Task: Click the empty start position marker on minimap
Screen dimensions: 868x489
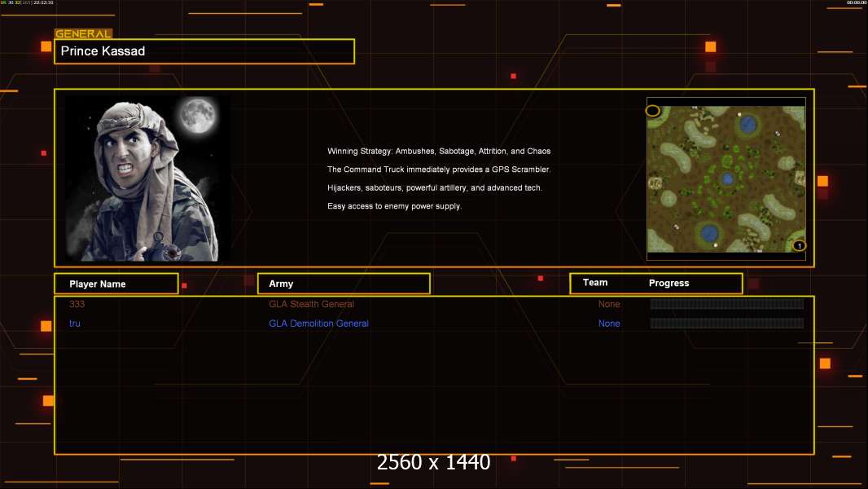Action: coord(652,111)
